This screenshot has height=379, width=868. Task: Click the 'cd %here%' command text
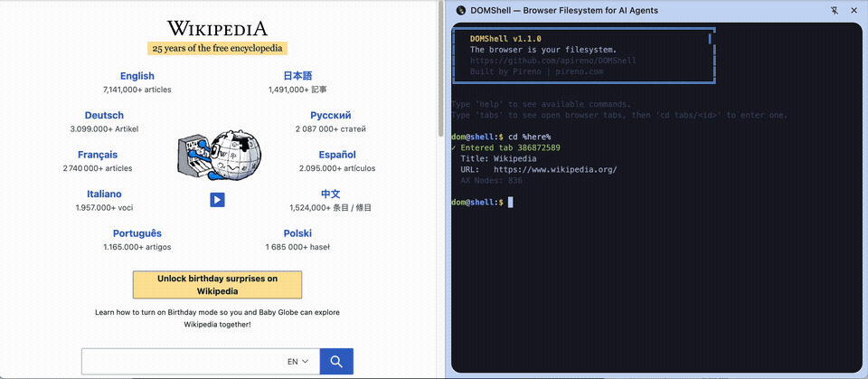[530, 137]
